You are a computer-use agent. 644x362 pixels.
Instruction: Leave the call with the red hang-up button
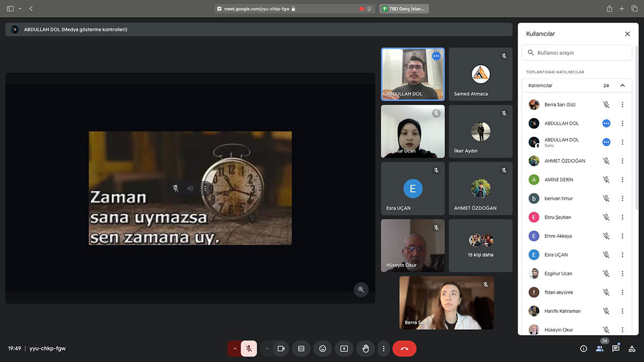(404, 349)
